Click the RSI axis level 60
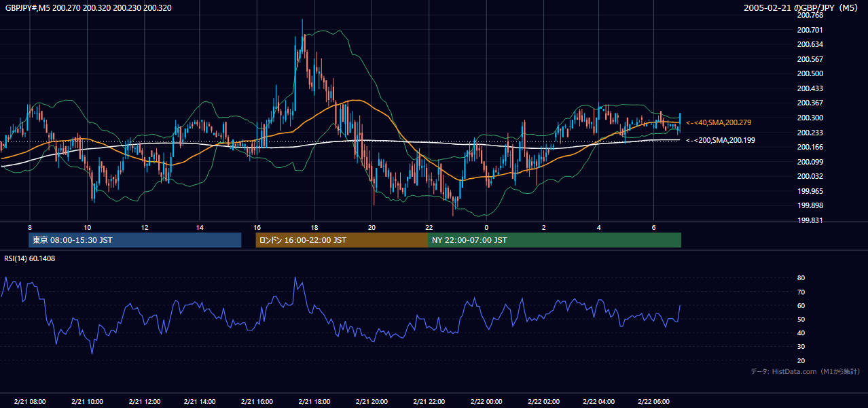 801,305
